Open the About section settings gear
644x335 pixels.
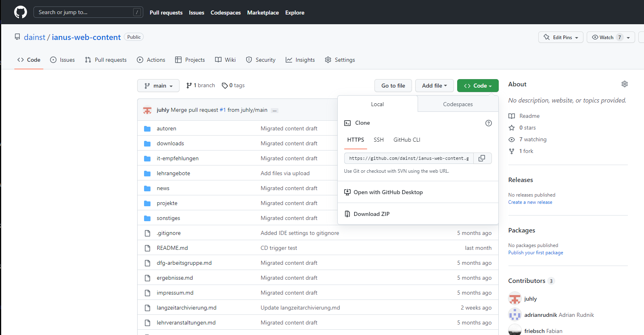pos(624,84)
